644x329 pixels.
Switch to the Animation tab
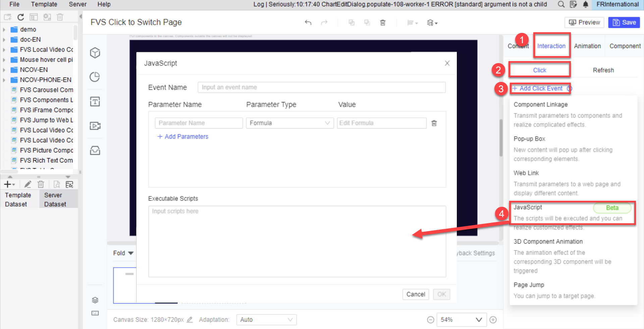pos(587,46)
